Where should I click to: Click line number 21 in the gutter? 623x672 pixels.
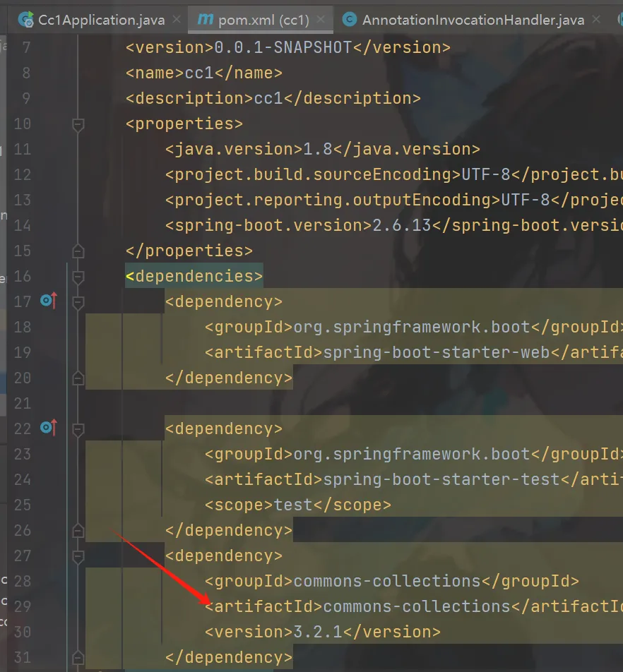click(x=23, y=403)
